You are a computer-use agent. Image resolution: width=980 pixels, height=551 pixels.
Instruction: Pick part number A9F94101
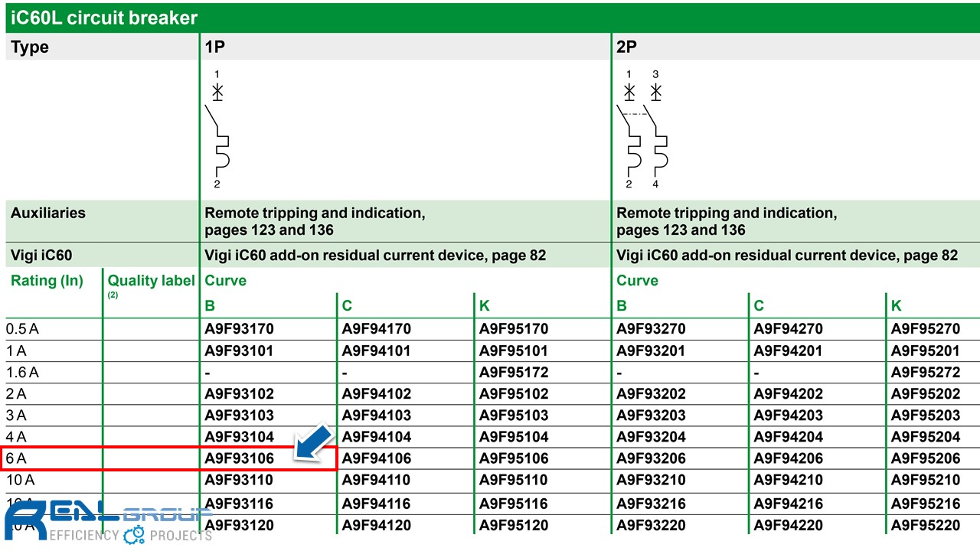point(377,350)
